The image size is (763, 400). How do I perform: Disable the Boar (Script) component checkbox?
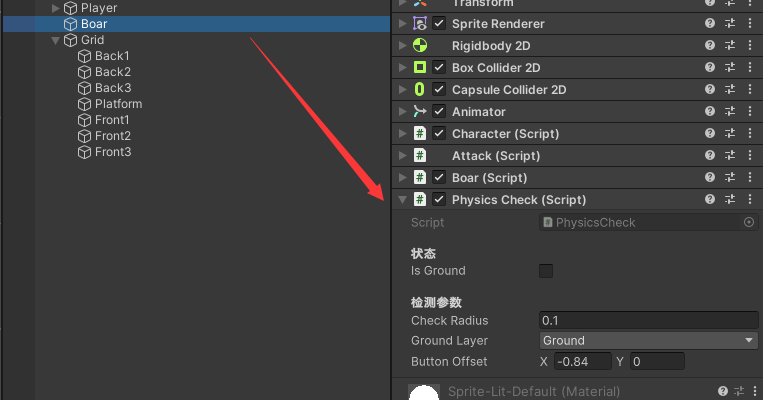tap(439, 178)
